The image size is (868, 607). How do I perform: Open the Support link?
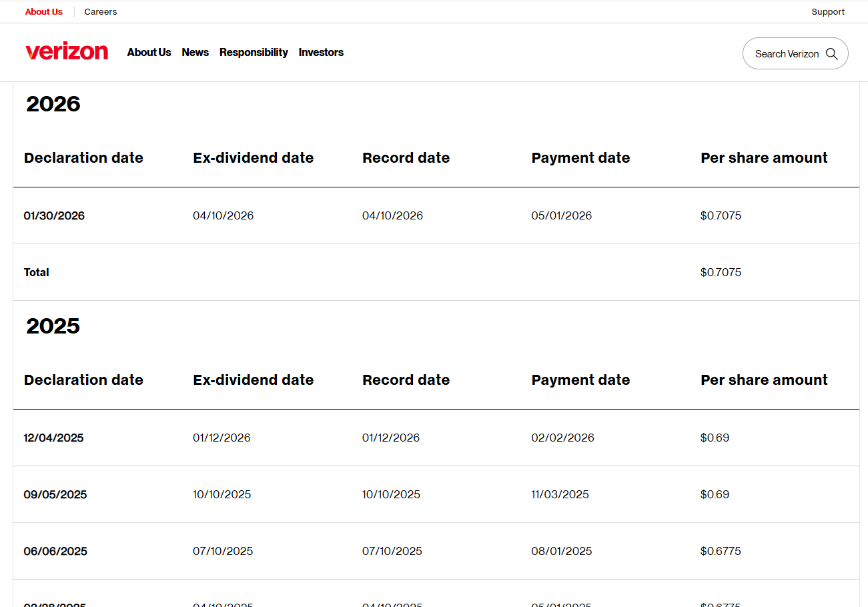[827, 12]
